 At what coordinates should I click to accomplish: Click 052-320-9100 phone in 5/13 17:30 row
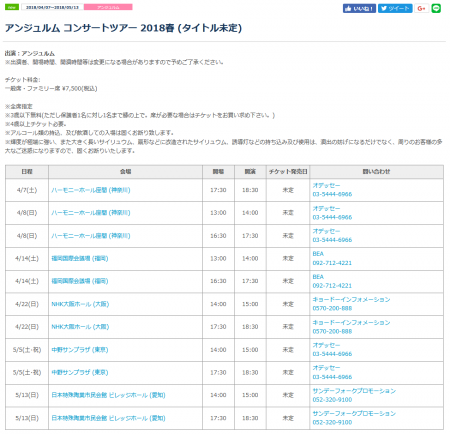tap(332, 422)
